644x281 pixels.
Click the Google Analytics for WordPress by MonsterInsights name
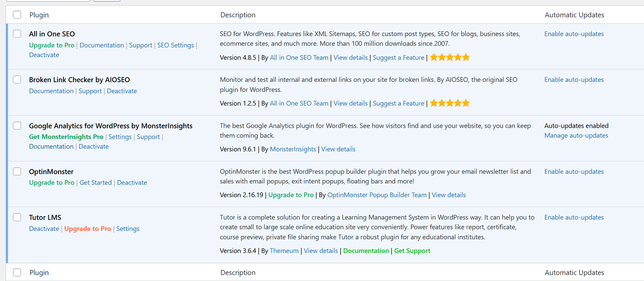point(111,126)
